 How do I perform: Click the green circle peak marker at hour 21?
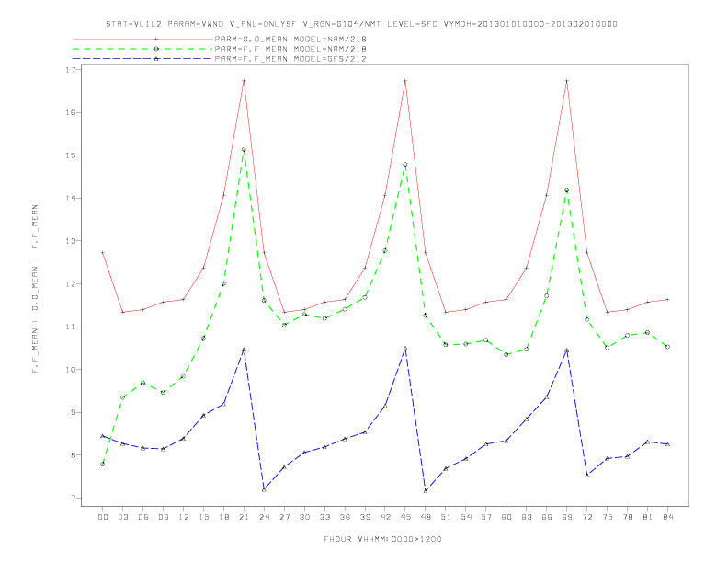pyautogui.click(x=244, y=150)
